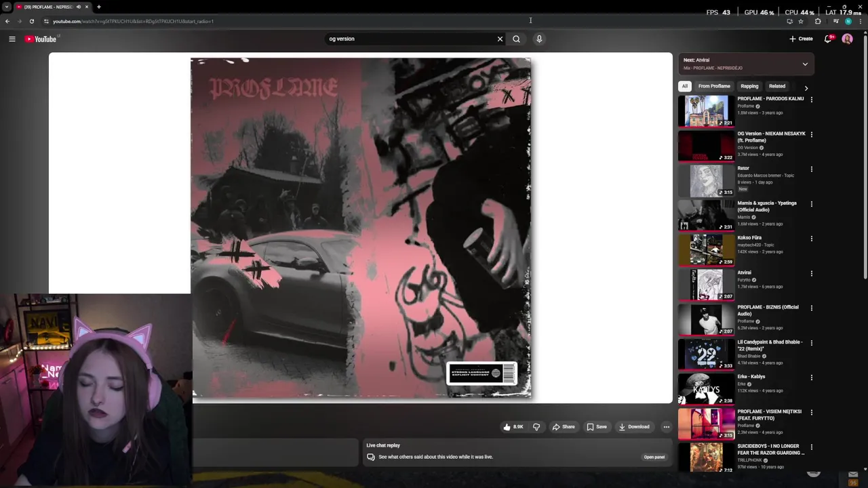This screenshot has height=488, width=868.
Task: Open site information icon in address bar
Action: click(46, 21)
